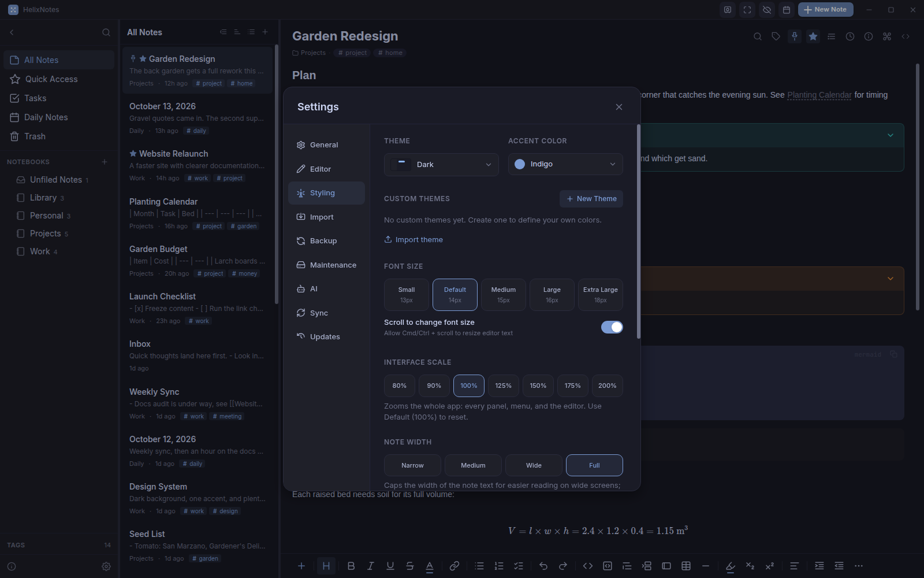Open the General settings section

tap(326, 145)
